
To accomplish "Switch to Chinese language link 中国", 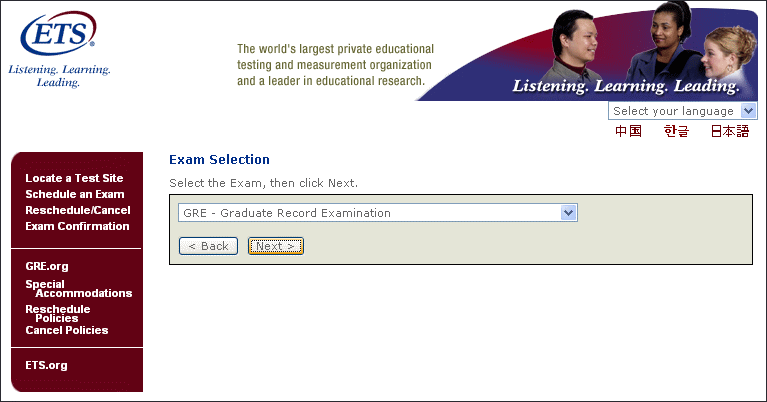I will 628,131.
